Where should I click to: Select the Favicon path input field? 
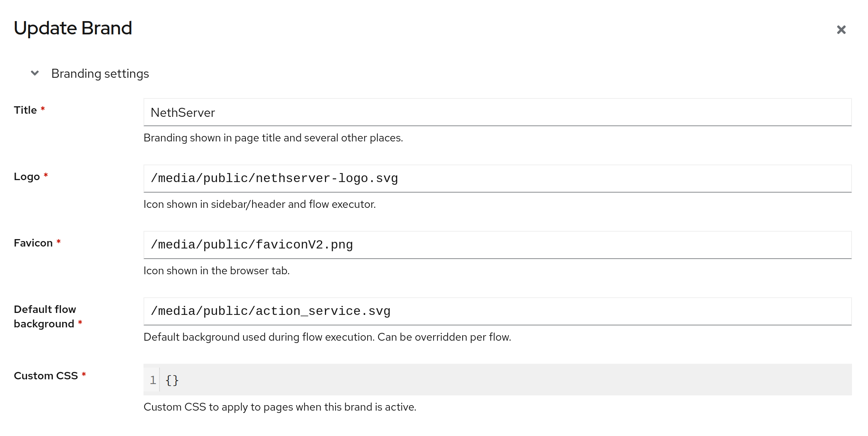click(497, 245)
